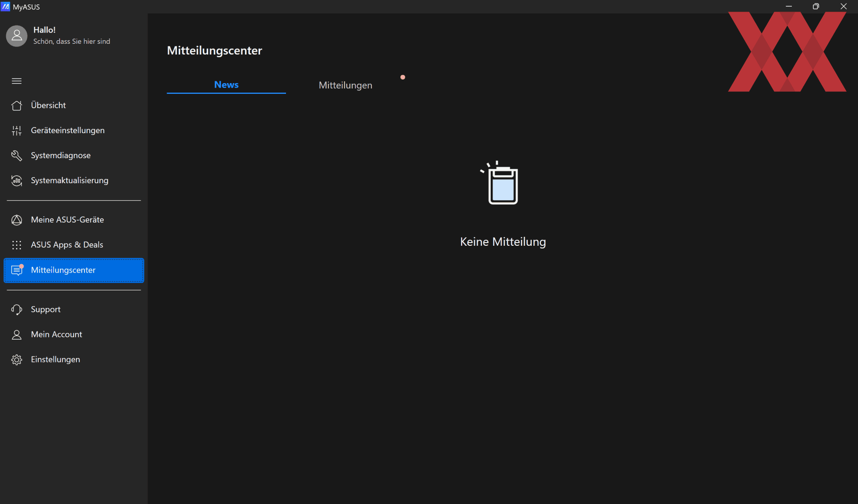Screen dimensions: 858x504
Task: Click the Hallo! greeting text
Action: pyautogui.click(x=44, y=30)
